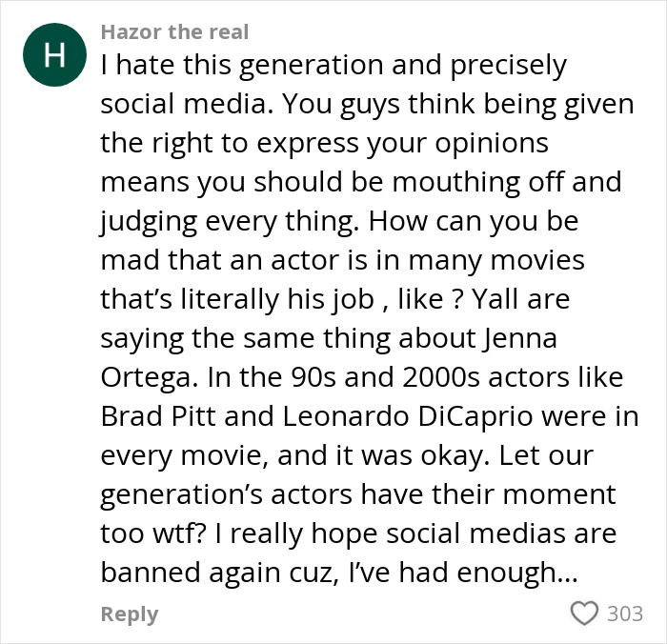Image resolution: width=667 pixels, height=644 pixels.
Task: Click the 303 likes count
Action: pyautogui.click(x=625, y=614)
